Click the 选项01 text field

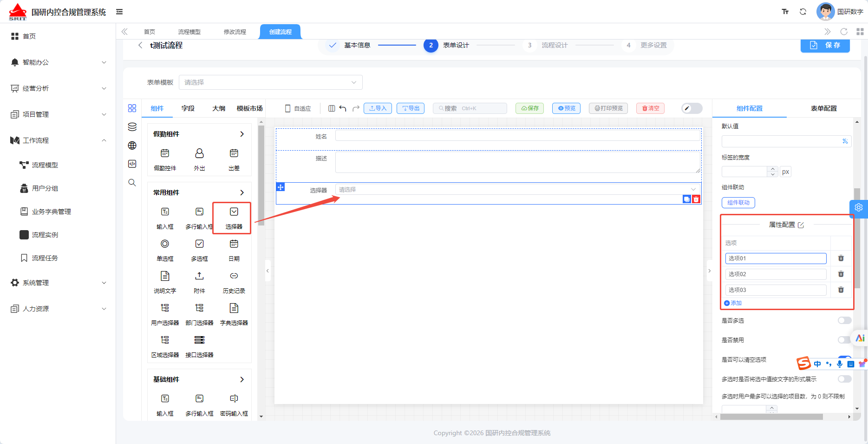coord(776,258)
